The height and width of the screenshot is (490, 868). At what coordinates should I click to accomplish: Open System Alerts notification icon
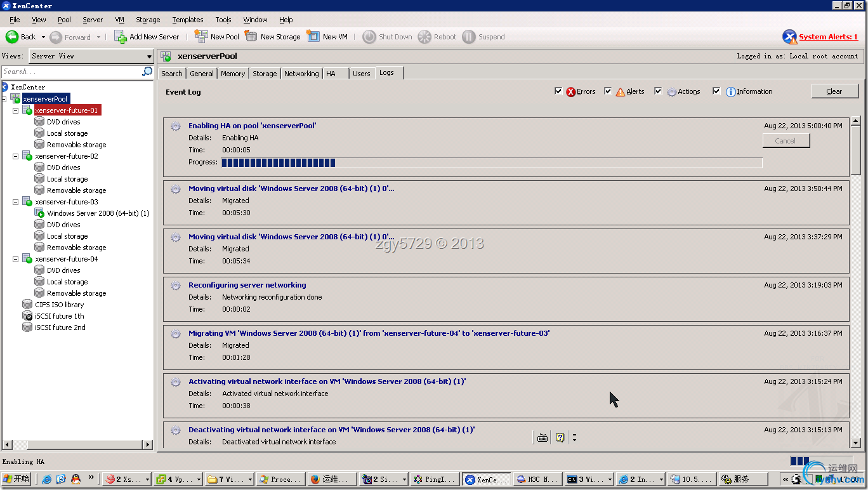[x=789, y=37]
